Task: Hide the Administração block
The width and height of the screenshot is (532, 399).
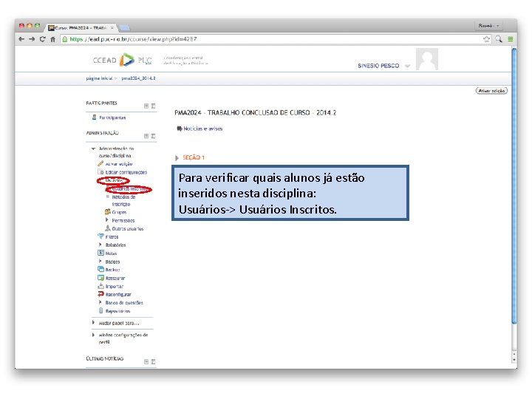Action: [x=146, y=136]
